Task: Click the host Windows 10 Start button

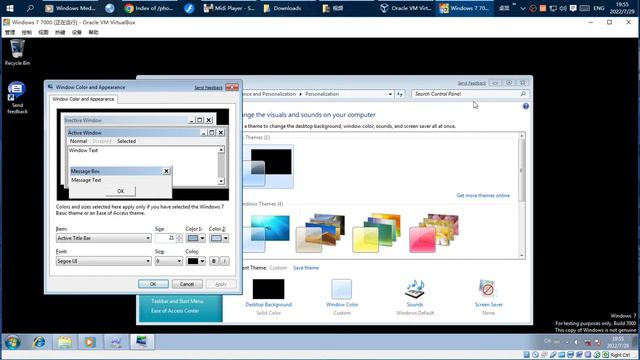Action: coord(10,8)
